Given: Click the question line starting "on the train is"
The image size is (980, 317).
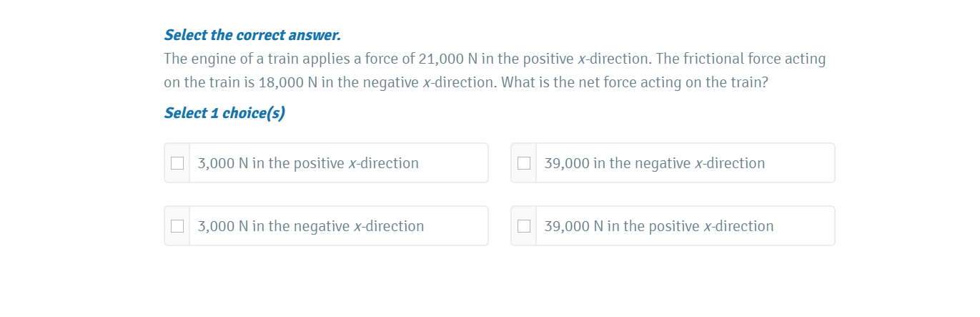Looking at the screenshot, I should [466, 82].
